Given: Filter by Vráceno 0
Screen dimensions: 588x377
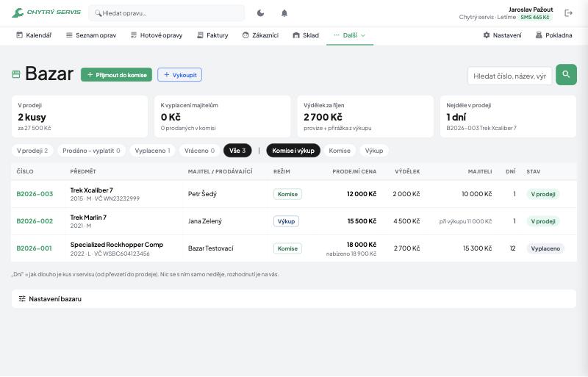Looking at the screenshot, I should [199, 151].
